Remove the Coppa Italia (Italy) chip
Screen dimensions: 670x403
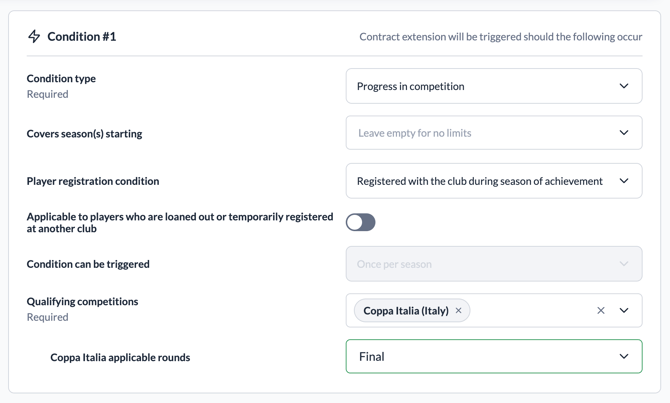tap(459, 311)
